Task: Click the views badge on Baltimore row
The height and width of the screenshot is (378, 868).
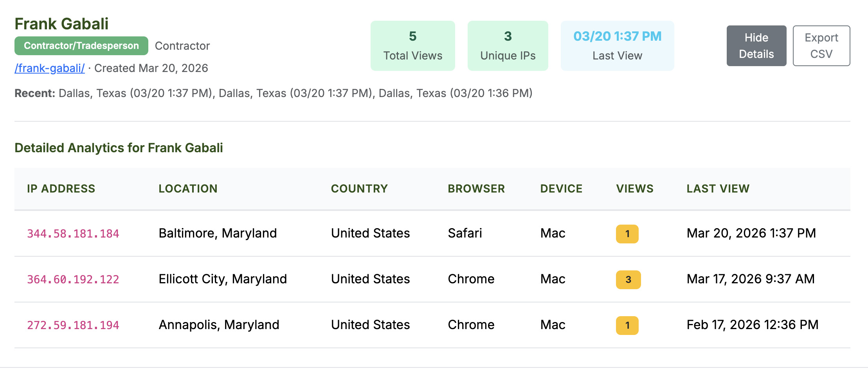Action: click(628, 234)
